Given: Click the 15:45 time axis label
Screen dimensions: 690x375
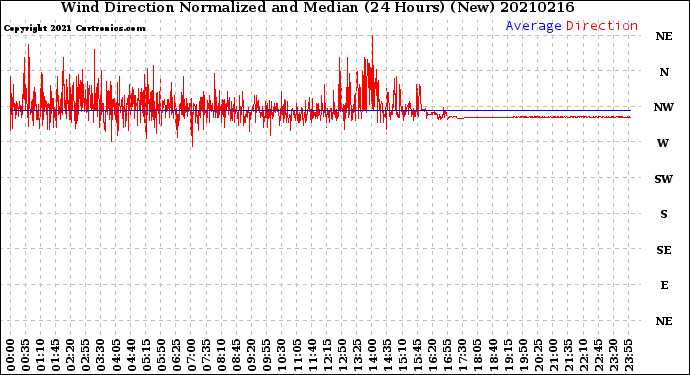Looking at the screenshot, I should [417, 355].
